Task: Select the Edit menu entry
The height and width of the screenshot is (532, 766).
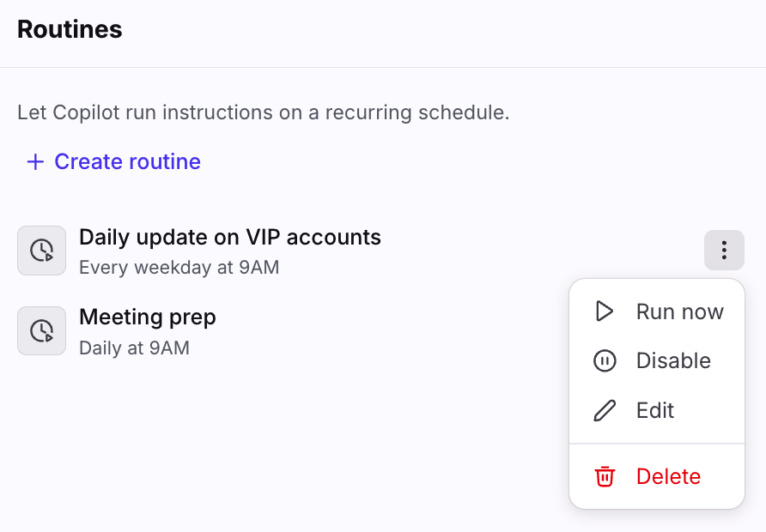Action: point(657,410)
